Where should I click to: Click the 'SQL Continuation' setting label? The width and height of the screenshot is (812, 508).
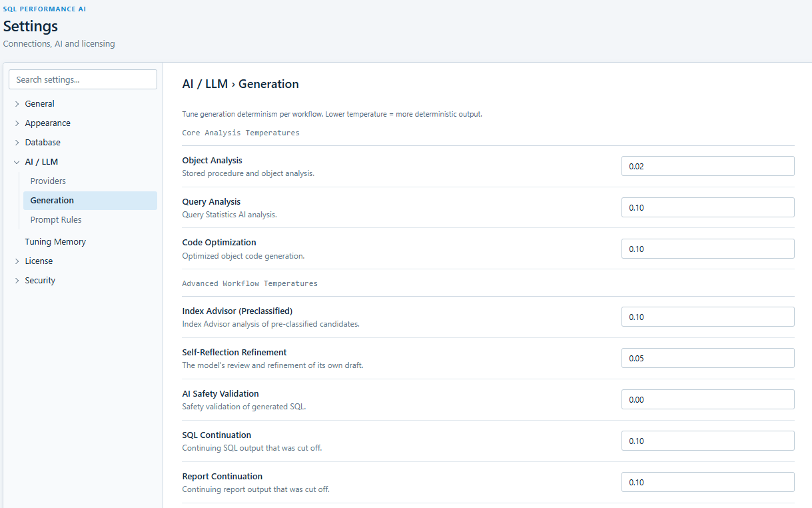[x=216, y=435]
